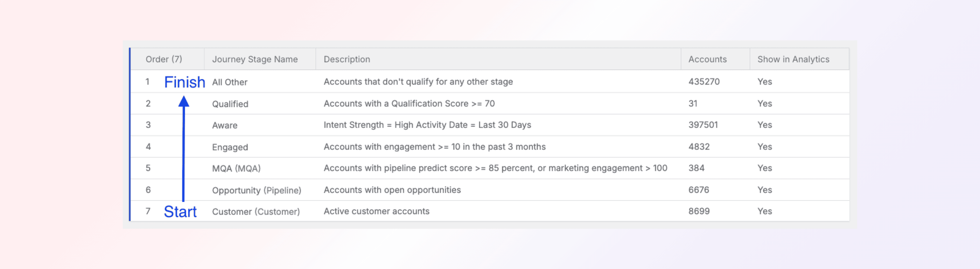Select the Active customer accounts description
The height and width of the screenshot is (269, 980).
coord(376,211)
